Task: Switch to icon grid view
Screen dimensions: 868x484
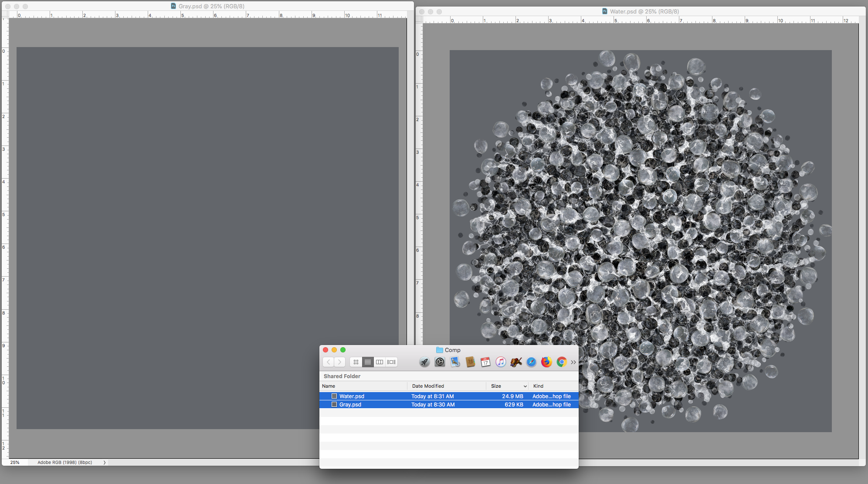Action: [356, 362]
